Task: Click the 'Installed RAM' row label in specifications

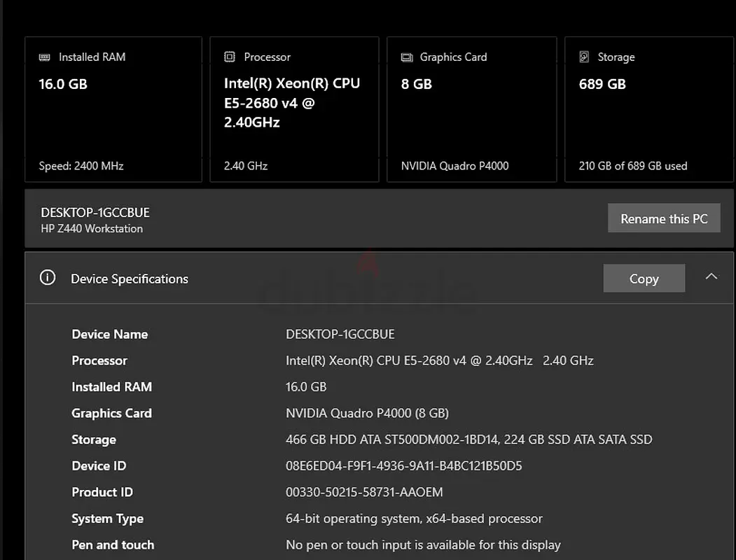Action: (x=112, y=387)
